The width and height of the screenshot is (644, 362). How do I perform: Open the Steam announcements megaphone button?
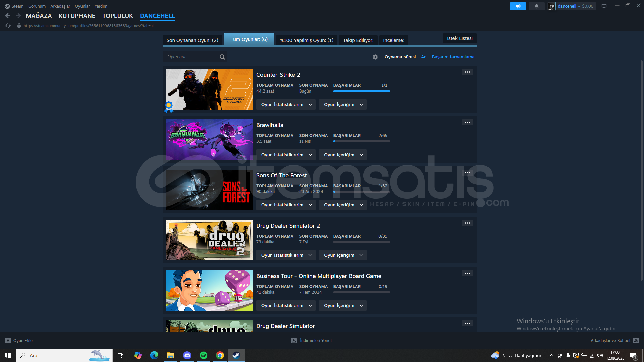(518, 6)
